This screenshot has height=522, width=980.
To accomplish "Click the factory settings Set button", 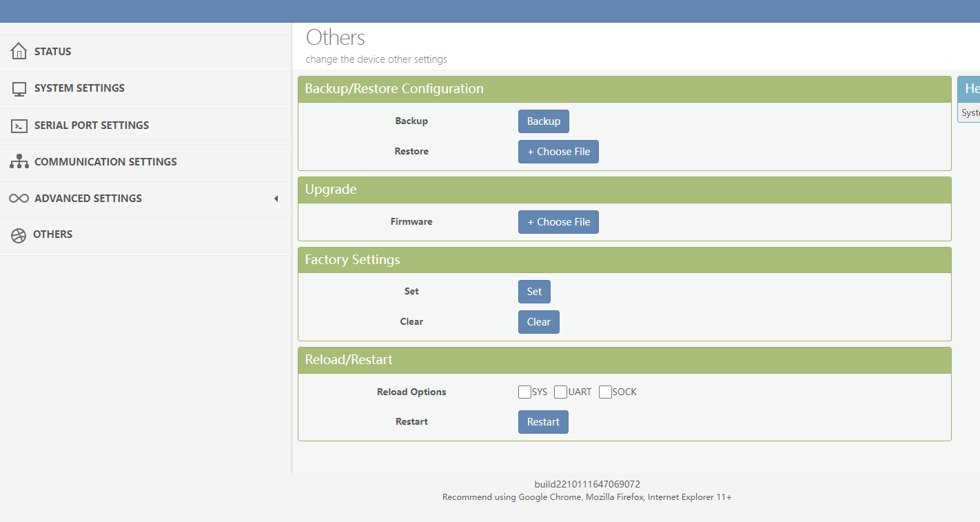I will [534, 292].
